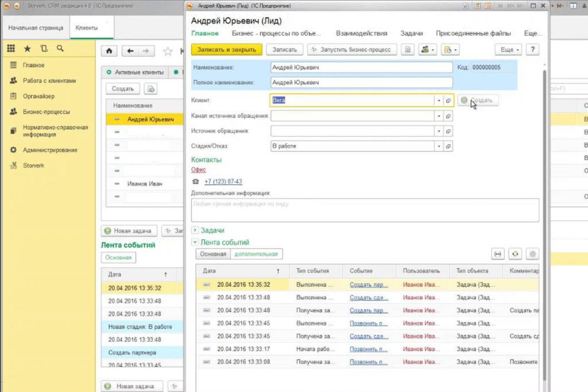Expand Источник обращения dropdown arrow
This screenshot has width=588, height=392.
pyautogui.click(x=439, y=131)
